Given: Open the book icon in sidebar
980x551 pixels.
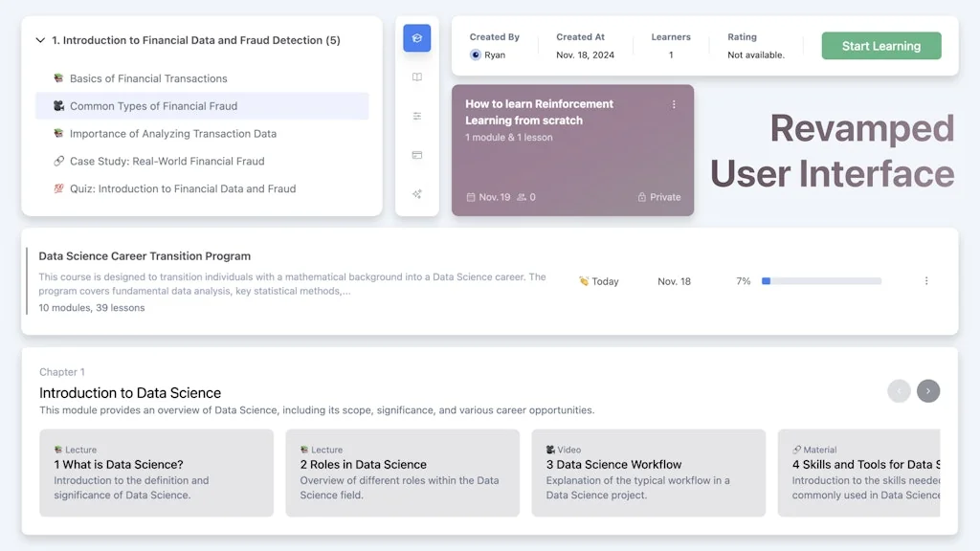Looking at the screenshot, I should pos(416,77).
